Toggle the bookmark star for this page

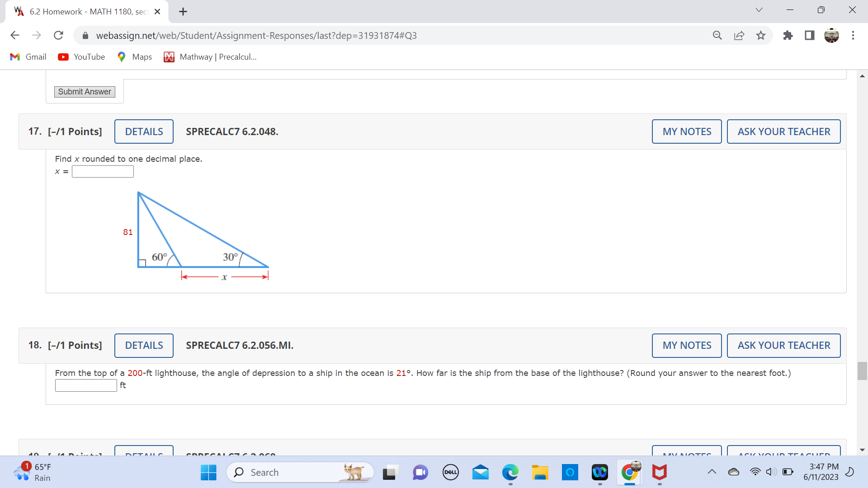(x=761, y=35)
